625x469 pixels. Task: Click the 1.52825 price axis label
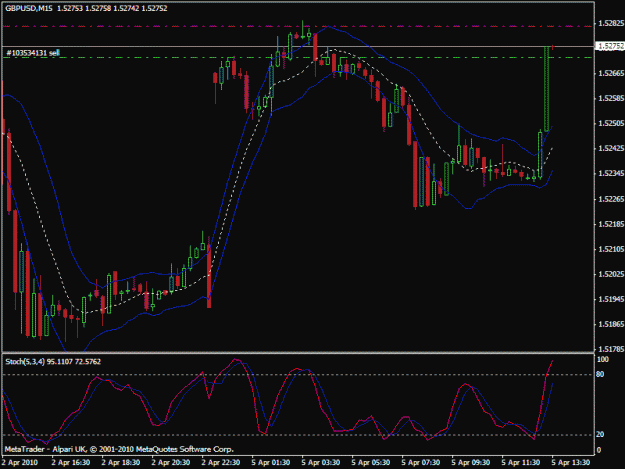[611, 24]
